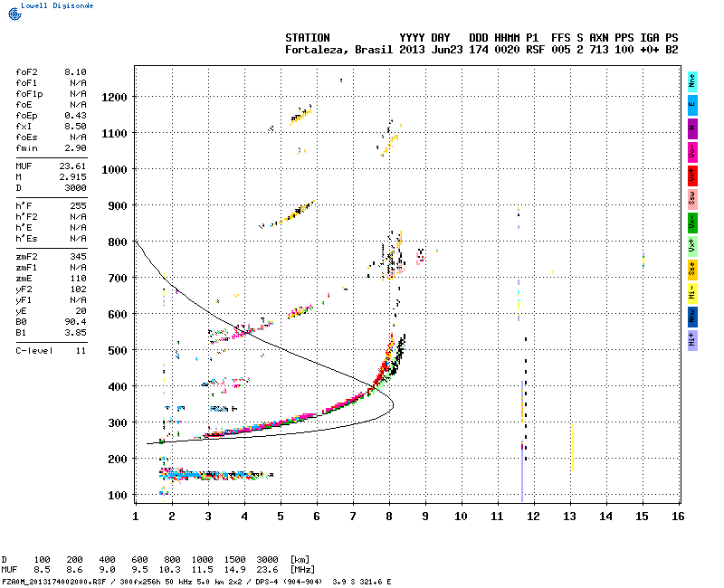Open the Lowell Digisonde title link
This screenshot has height=588, width=724.
pos(57,5)
